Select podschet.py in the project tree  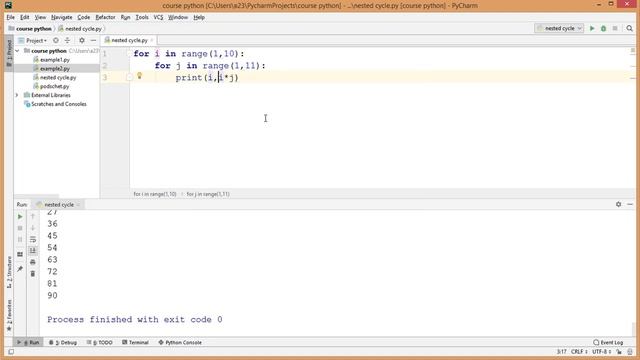coord(54,86)
